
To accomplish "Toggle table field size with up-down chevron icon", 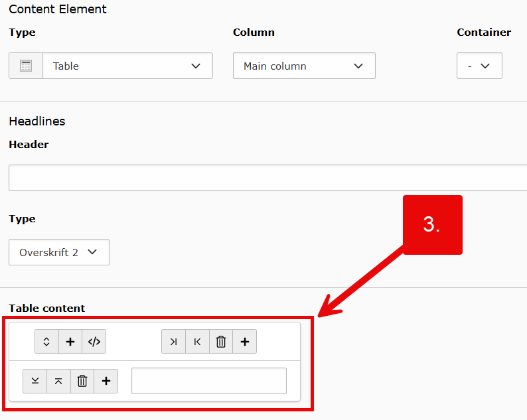I will click(x=46, y=342).
